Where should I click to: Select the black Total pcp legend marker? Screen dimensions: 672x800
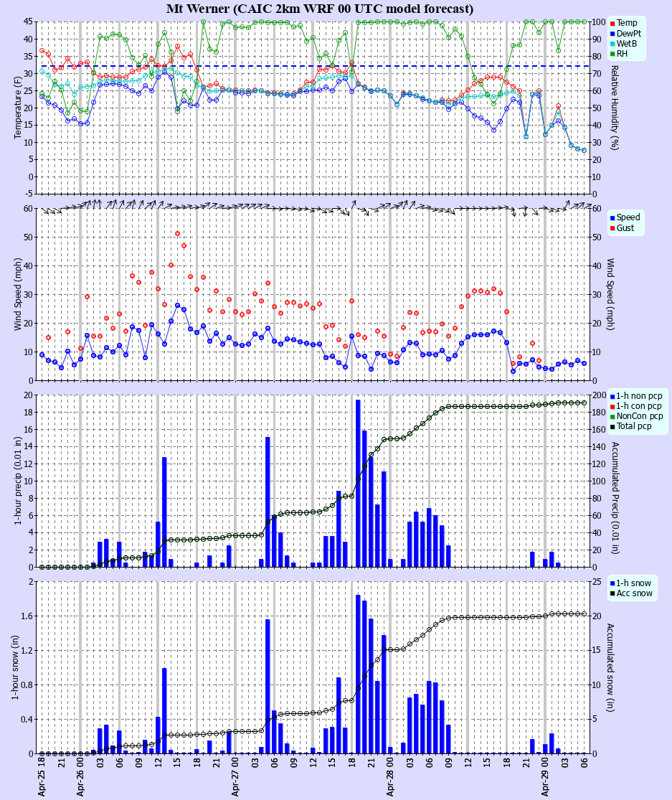click(612, 427)
